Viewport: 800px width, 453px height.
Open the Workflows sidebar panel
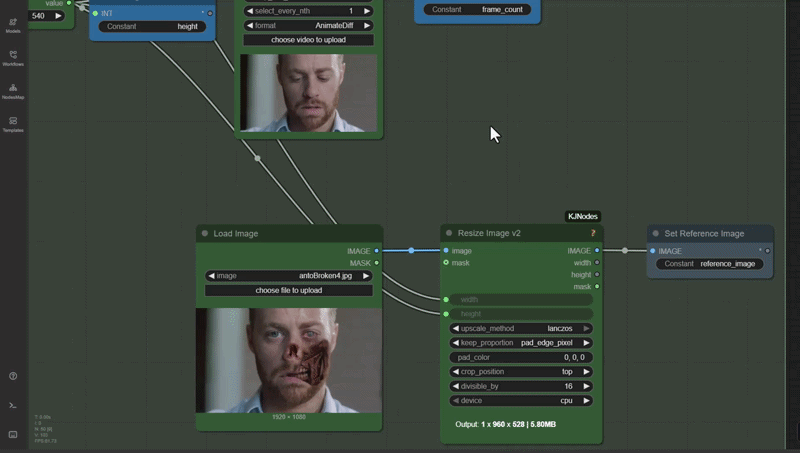click(x=13, y=57)
